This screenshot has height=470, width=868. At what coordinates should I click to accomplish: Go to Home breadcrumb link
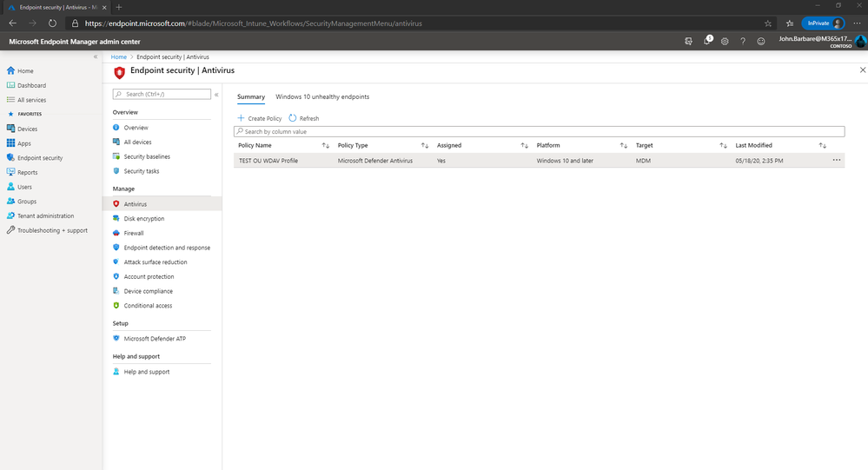pos(118,57)
